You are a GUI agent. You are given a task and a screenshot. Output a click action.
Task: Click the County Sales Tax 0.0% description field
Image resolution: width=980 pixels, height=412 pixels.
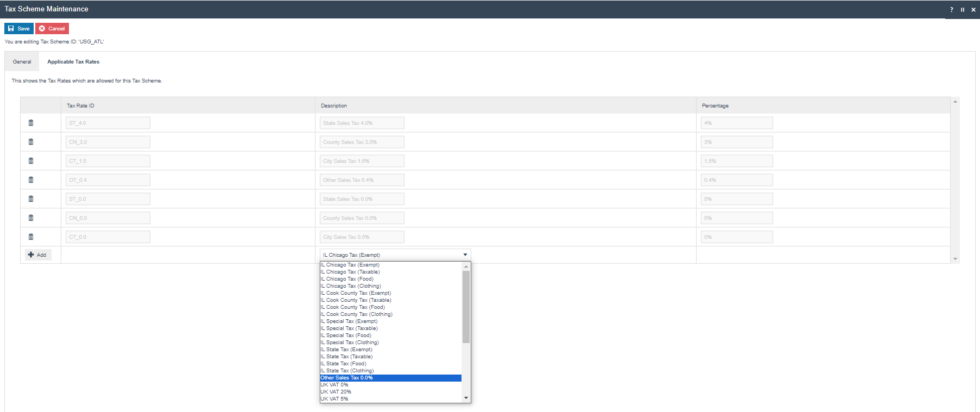(362, 218)
